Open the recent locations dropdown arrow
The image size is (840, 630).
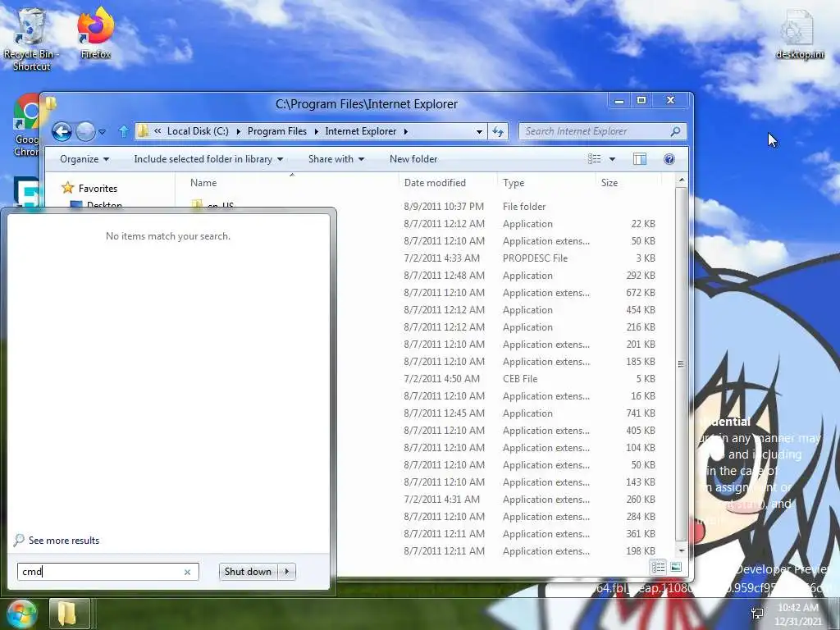(x=103, y=131)
